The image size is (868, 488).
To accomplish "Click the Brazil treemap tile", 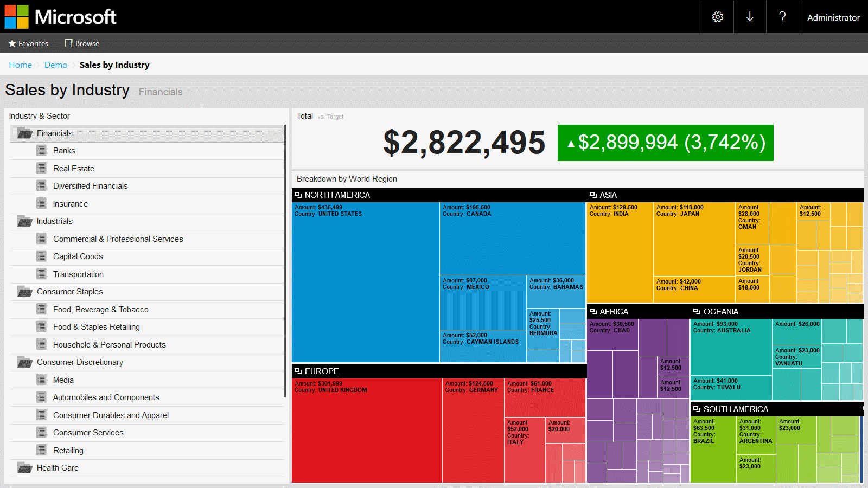I will 713,450.
